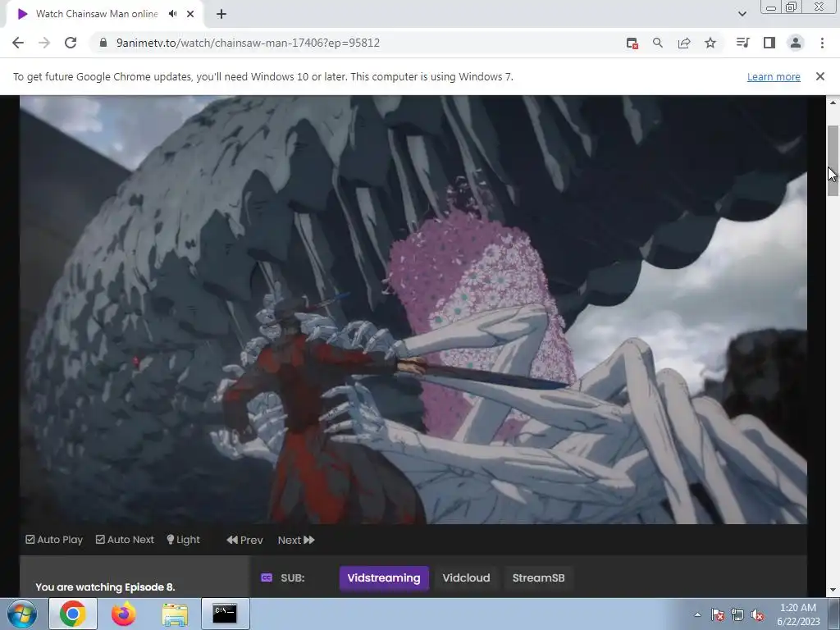Click the browser forward arrow
Viewport: 840px width, 630px height.
pos(44,43)
